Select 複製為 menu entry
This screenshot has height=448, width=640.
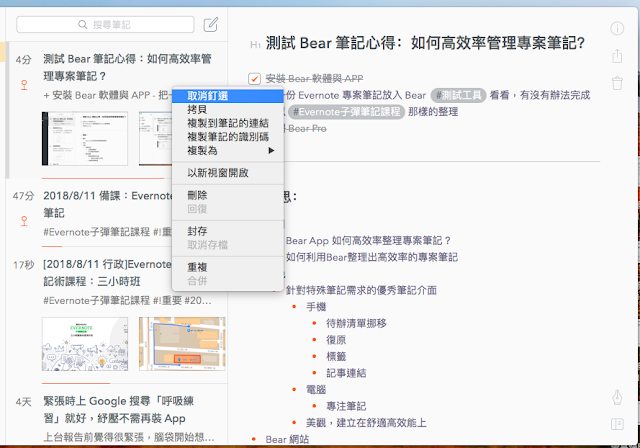coord(228,151)
